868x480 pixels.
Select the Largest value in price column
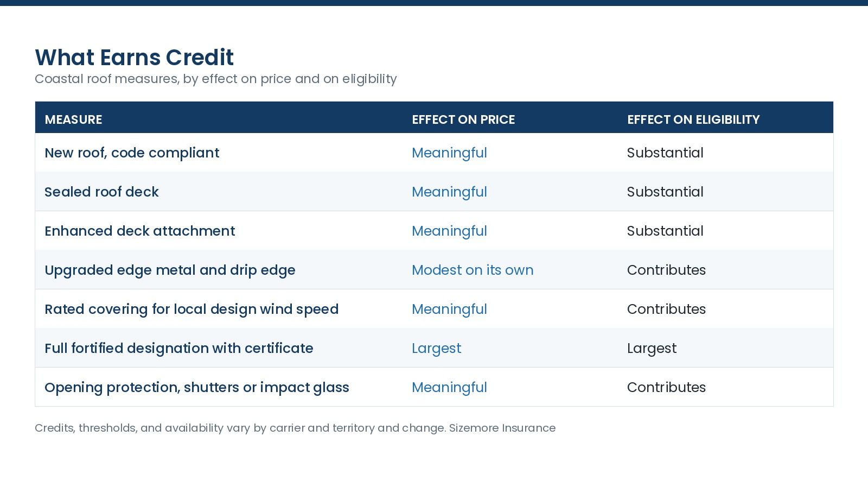point(437,348)
